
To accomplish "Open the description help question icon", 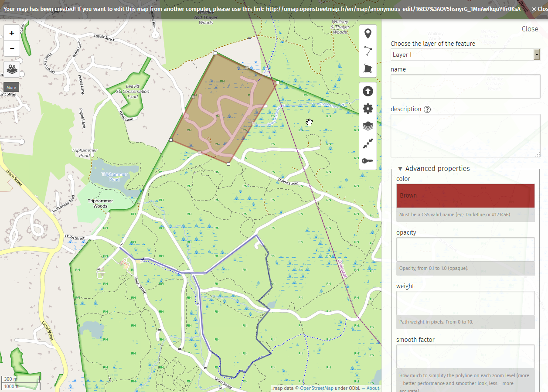I will point(427,109).
